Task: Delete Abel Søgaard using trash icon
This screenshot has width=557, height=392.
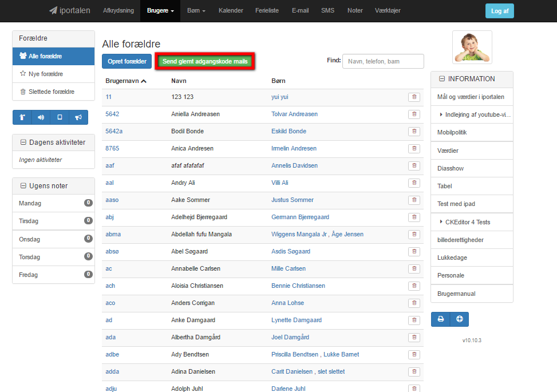Action: (414, 251)
